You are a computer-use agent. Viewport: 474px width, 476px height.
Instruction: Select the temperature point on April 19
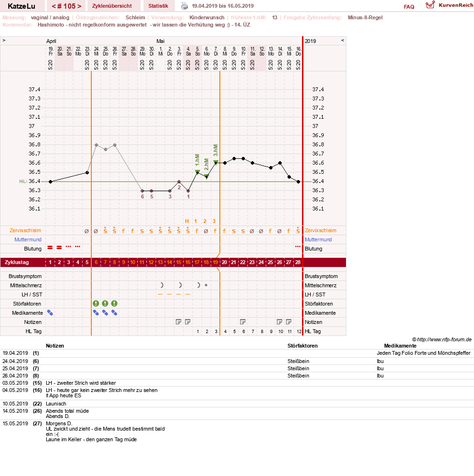click(x=50, y=182)
